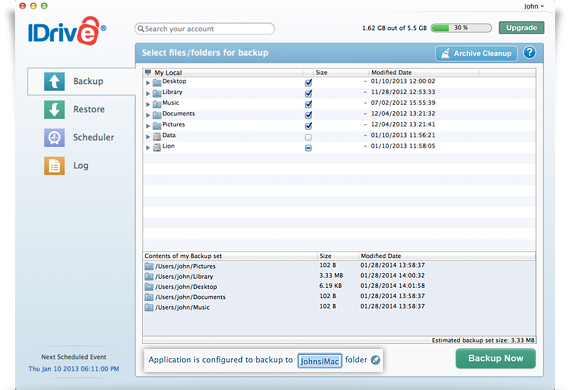
Task: Click the search magnifier icon
Action: click(141, 29)
